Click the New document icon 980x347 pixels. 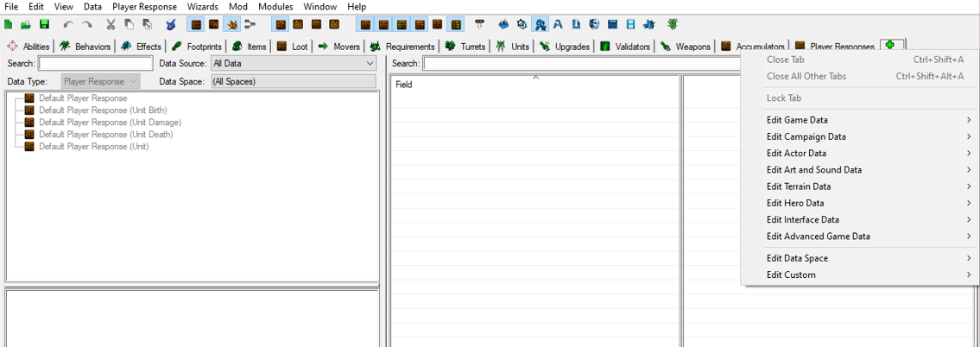click(8, 25)
